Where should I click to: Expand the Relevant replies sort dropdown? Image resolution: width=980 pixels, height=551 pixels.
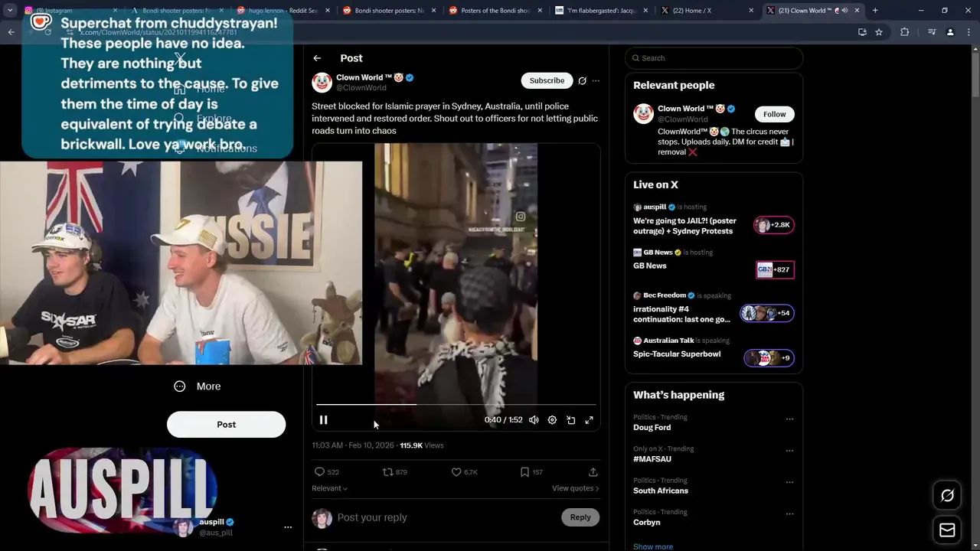[x=329, y=488]
